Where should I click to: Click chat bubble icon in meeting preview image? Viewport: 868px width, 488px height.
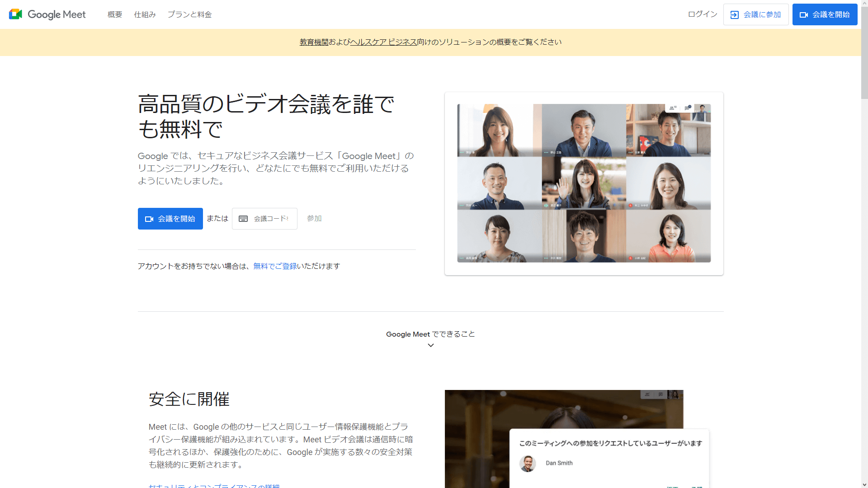pos(687,108)
